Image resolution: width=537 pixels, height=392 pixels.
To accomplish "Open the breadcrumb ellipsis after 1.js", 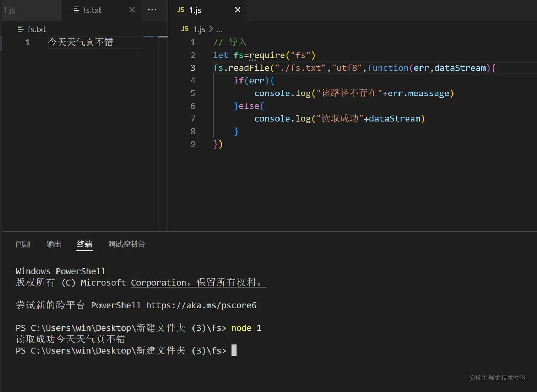I will tap(219, 29).
